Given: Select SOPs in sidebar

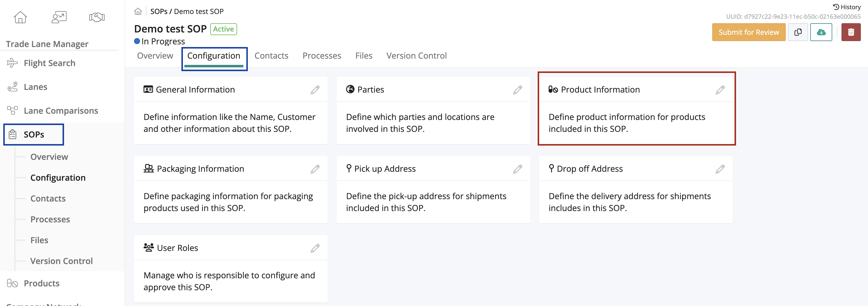Looking at the screenshot, I should pos(34,134).
